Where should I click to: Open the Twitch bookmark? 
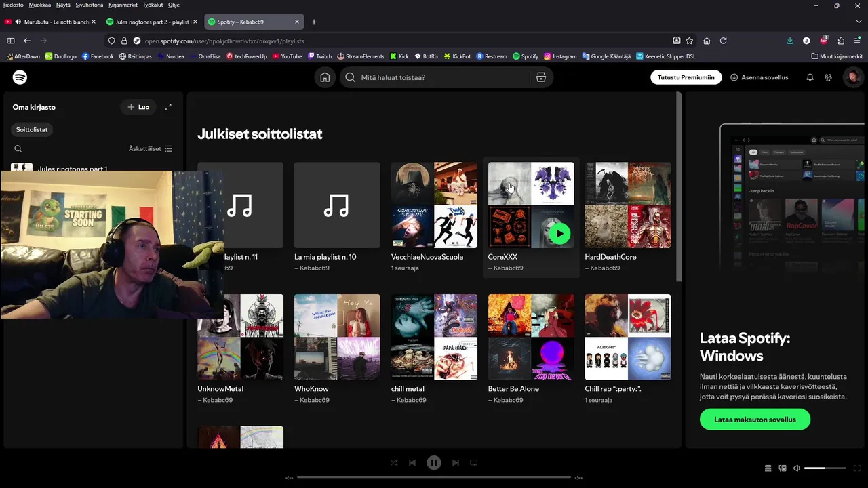319,56
